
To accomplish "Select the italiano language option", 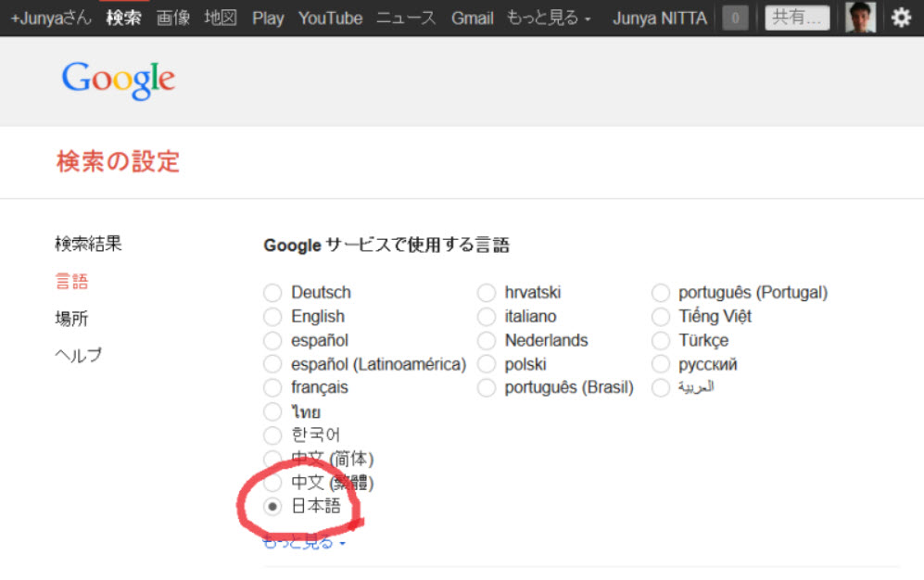I will (487, 317).
